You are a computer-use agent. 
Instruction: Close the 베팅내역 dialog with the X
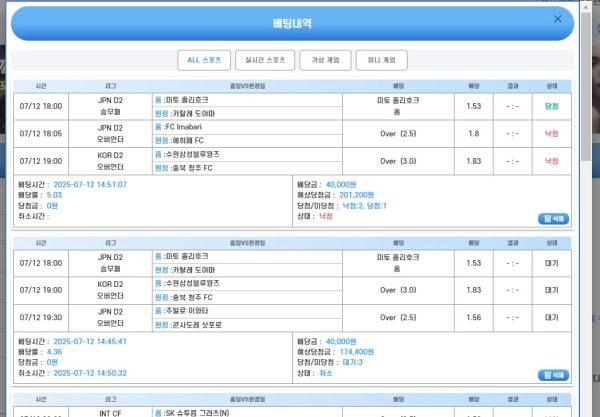tap(558, 19)
